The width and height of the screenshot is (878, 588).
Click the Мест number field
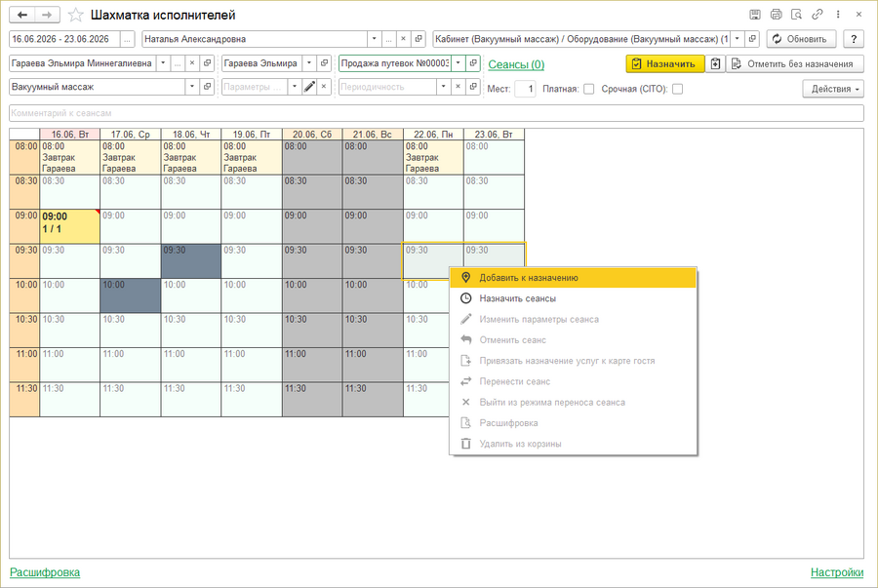click(x=525, y=89)
